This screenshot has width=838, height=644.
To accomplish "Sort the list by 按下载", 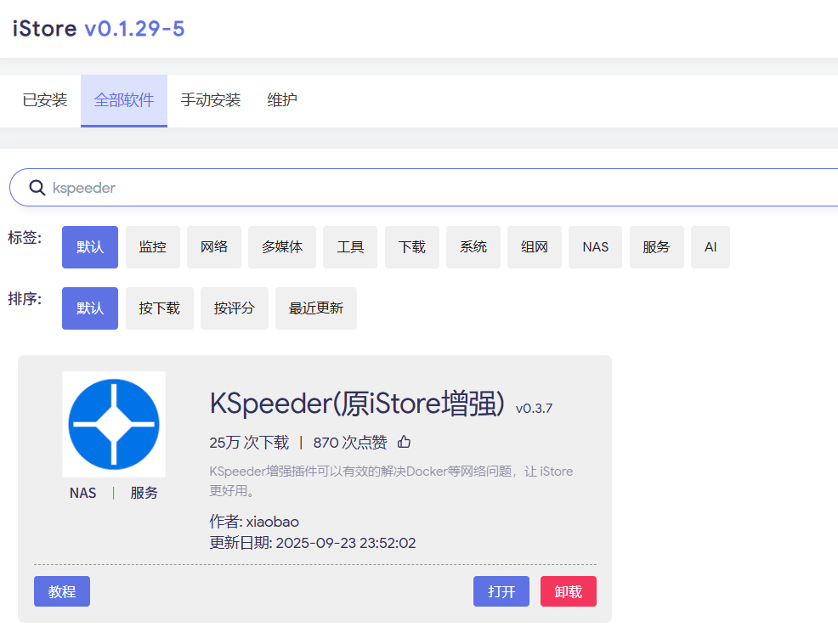I will pyautogui.click(x=160, y=308).
